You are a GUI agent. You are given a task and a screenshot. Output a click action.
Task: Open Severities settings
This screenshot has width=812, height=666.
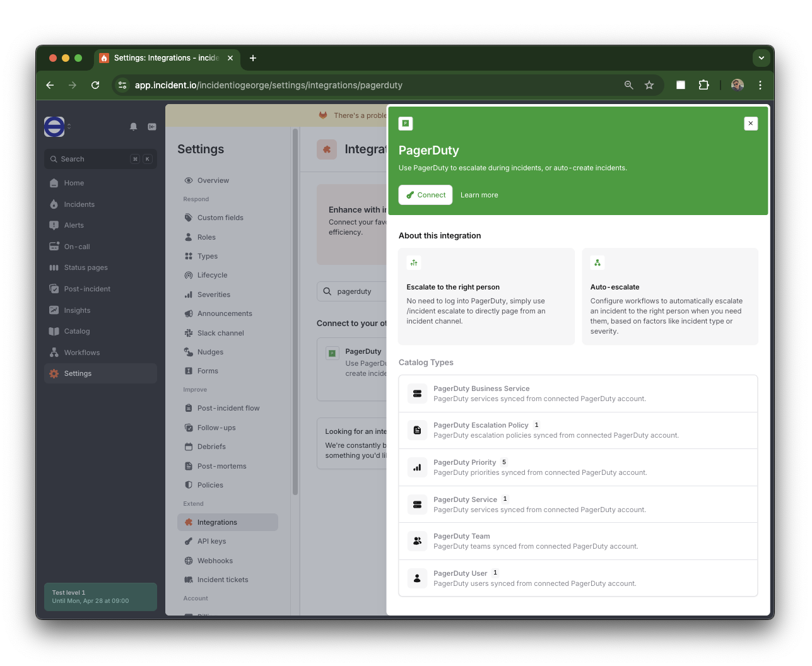(x=228, y=295)
